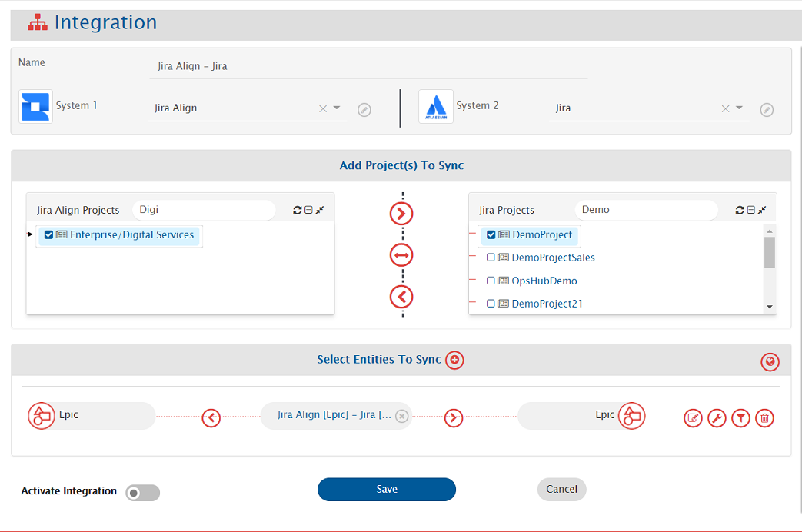Open the System 2 Jira dropdown
This screenshot has height=532, width=802.
click(739, 108)
